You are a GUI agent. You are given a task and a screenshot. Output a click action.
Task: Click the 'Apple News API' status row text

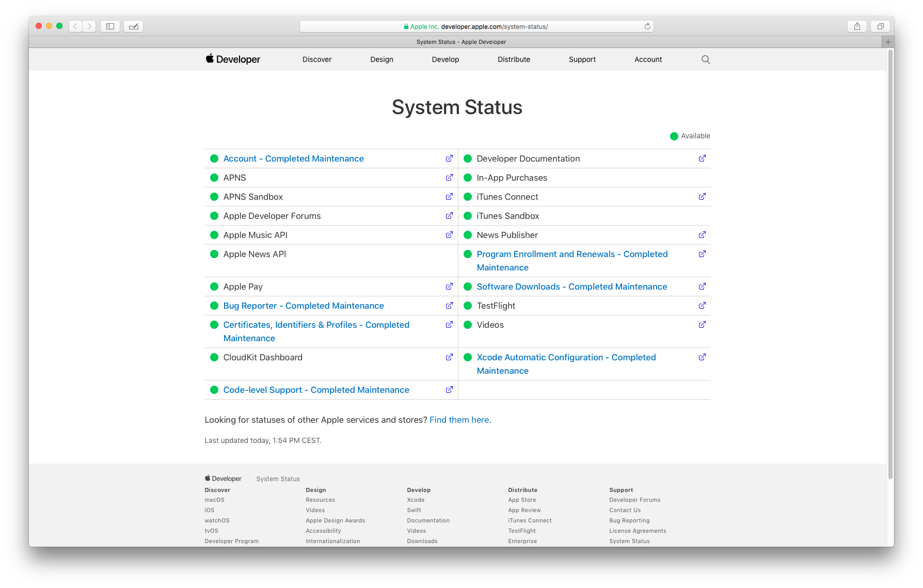point(254,254)
